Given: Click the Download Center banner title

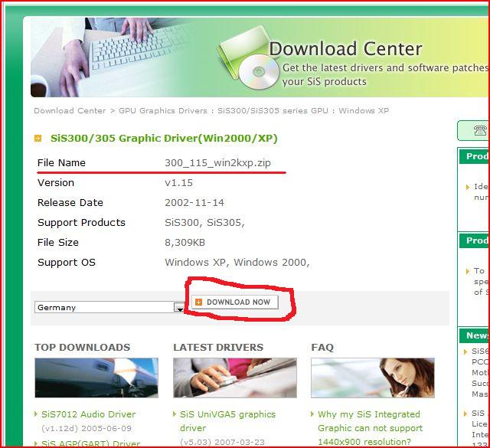Looking at the screenshot, I should pyautogui.click(x=345, y=49).
